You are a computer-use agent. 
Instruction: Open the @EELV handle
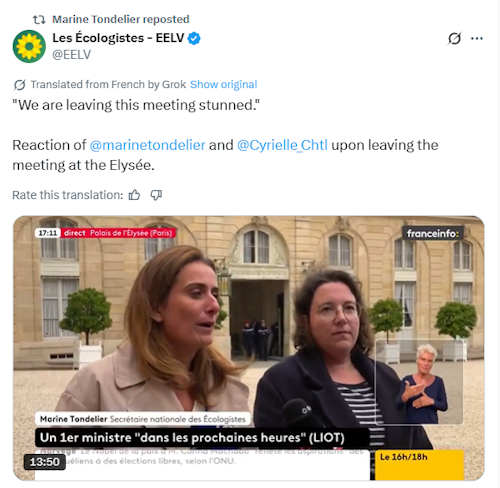(x=72, y=54)
